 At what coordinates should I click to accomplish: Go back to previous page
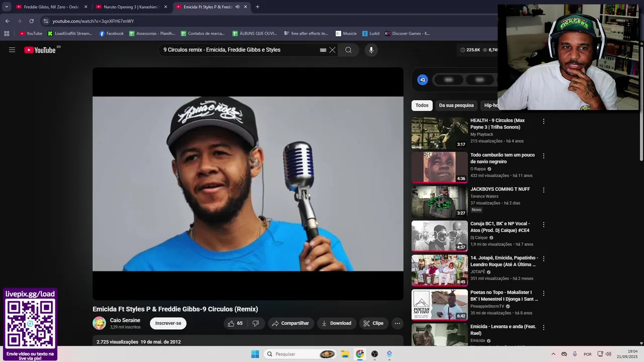(x=7, y=21)
